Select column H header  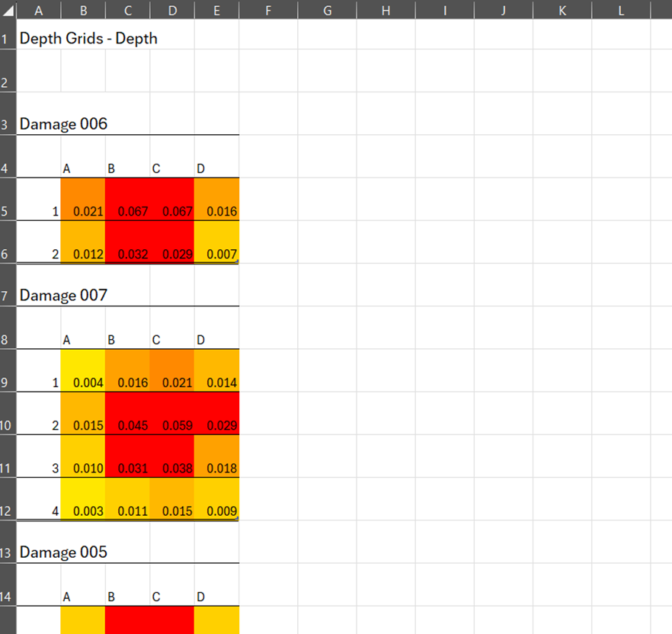386,9
